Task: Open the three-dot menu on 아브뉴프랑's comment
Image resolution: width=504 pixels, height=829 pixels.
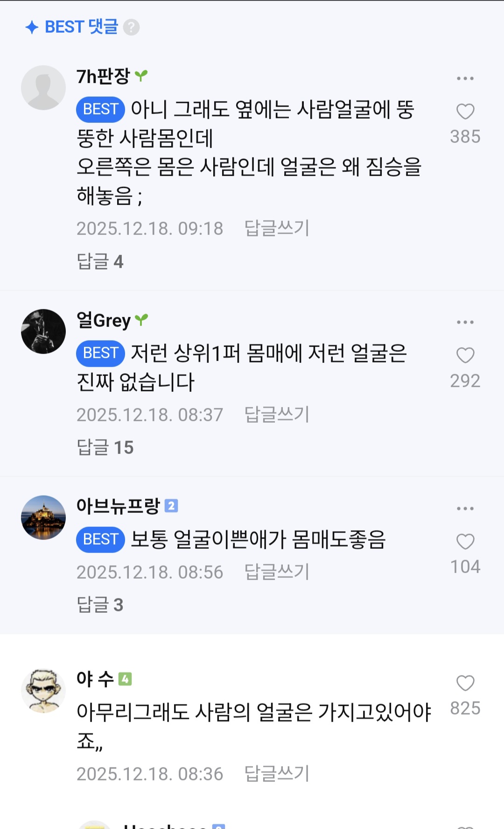Action: click(465, 509)
